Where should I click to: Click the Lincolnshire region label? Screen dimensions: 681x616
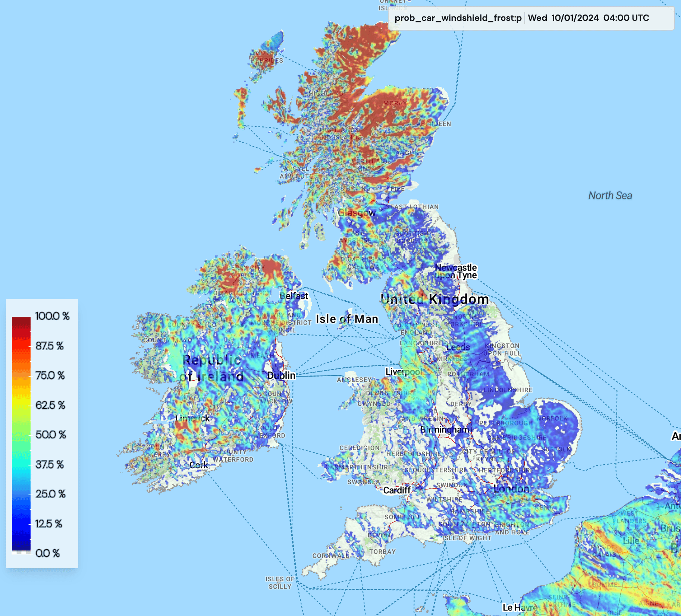pyautogui.click(x=508, y=390)
